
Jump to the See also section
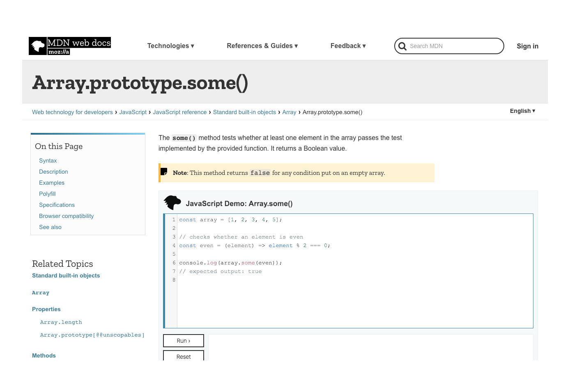tap(50, 227)
